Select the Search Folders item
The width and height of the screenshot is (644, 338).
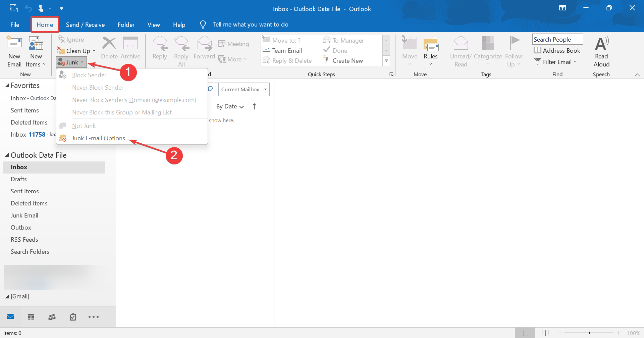coord(54,252)
